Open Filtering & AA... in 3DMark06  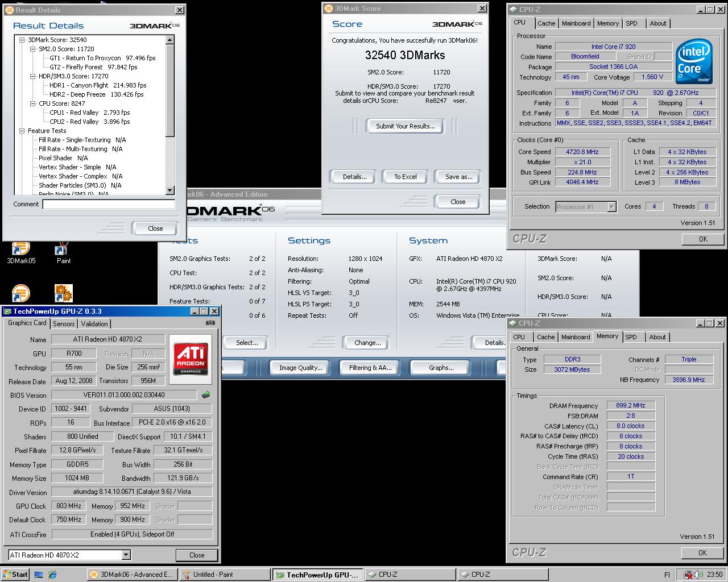click(x=370, y=368)
